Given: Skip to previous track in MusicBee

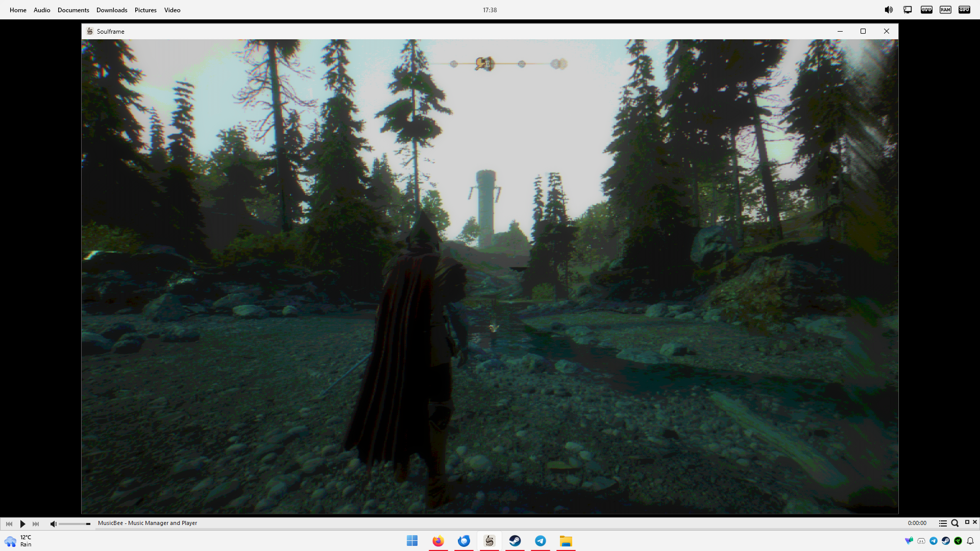Looking at the screenshot, I should [x=9, y=523].
